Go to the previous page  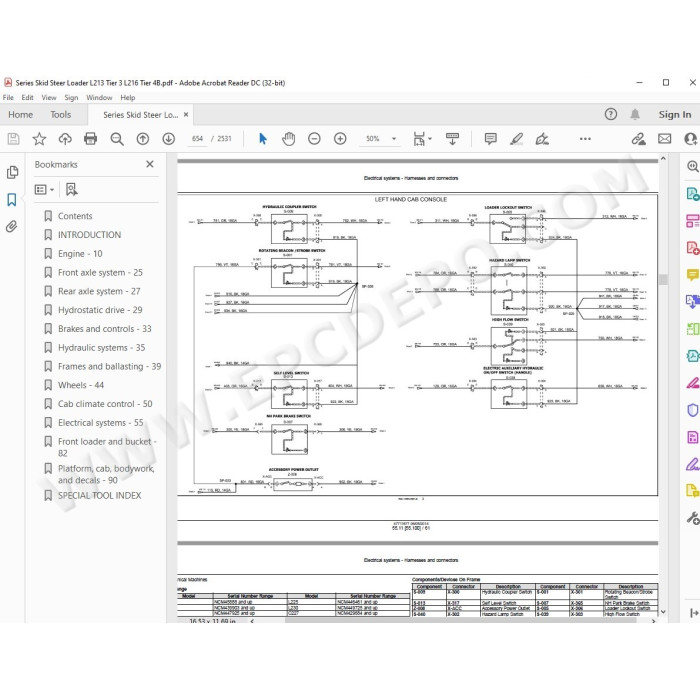pyautogui.click(x=143, y=139)
